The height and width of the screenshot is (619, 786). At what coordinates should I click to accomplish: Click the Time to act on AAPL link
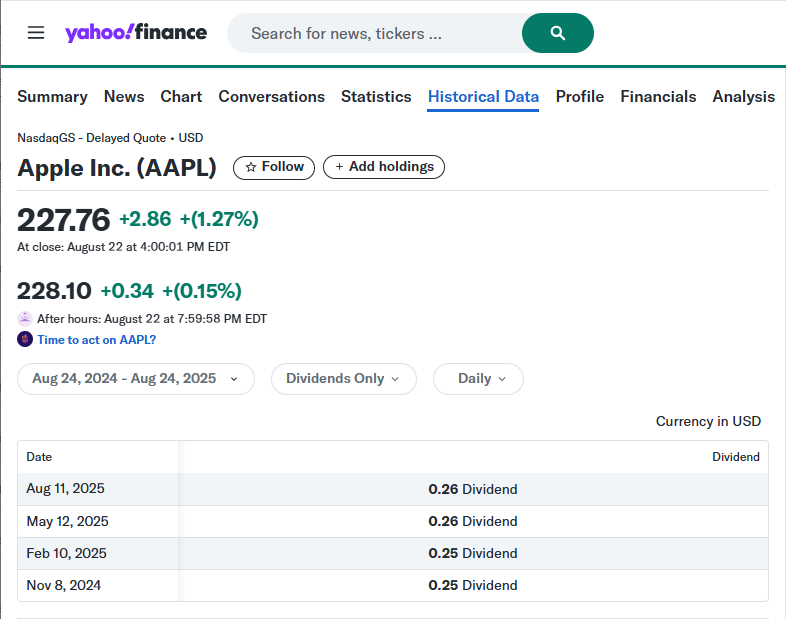click(96, 339)
